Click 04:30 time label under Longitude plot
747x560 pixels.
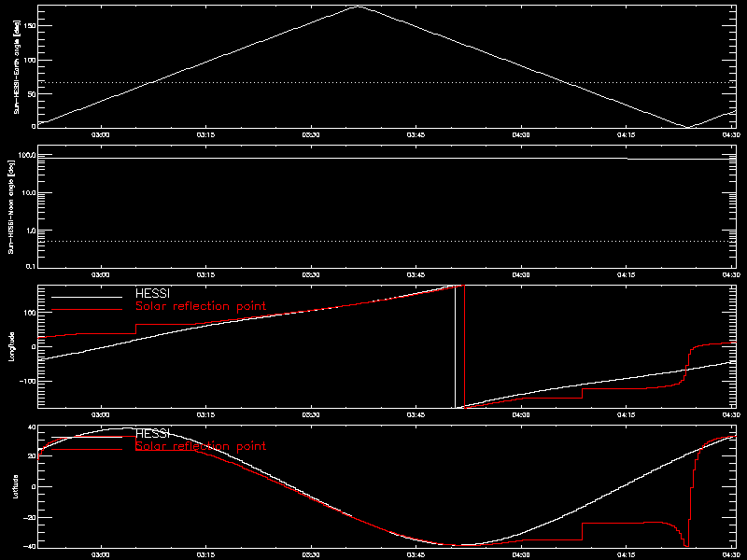(x=731, y=414)
